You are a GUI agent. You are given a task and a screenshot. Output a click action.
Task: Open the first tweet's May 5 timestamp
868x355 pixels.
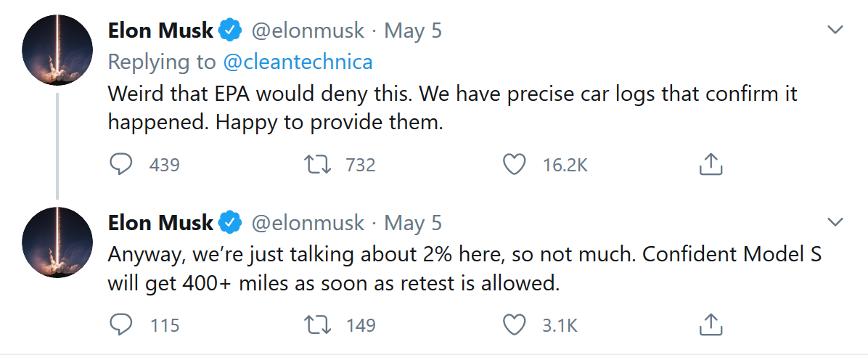click(x=412, y=30)
